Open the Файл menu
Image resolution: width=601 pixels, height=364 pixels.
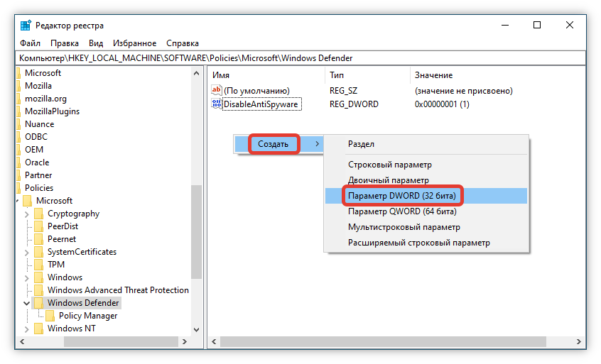tap(30, 43)
